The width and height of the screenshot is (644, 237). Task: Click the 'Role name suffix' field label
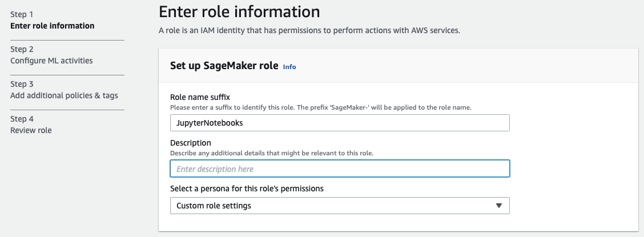click(x=200, y=98)
